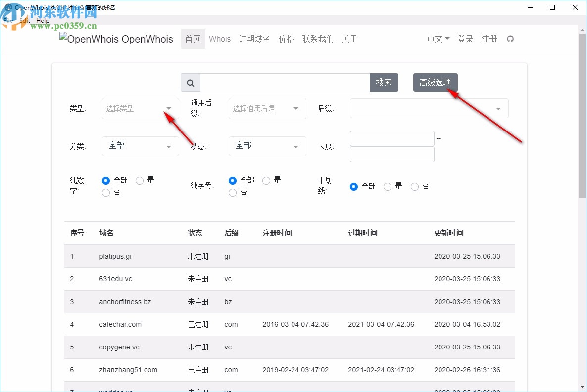Open the Help menu

click(43, 20)
